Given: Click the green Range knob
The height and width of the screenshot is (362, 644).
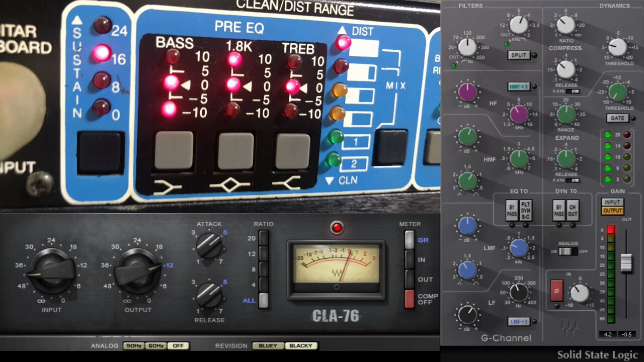Looking at the screenshot, I should point(566,114).
